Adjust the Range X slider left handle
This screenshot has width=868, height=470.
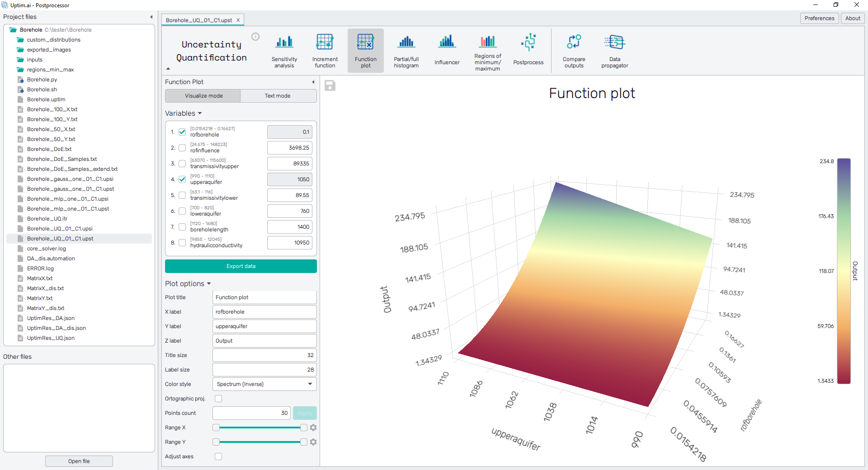(x=216, y=428)
